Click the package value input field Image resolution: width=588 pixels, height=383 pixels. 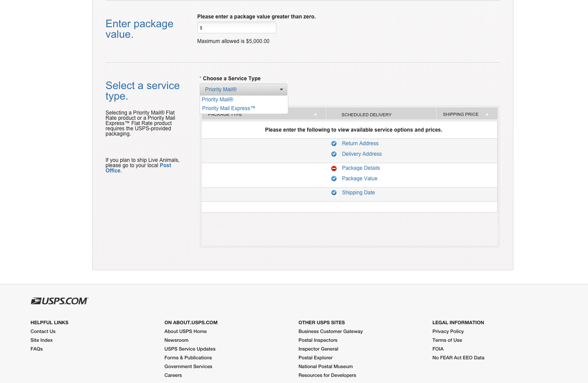(237, 28)
